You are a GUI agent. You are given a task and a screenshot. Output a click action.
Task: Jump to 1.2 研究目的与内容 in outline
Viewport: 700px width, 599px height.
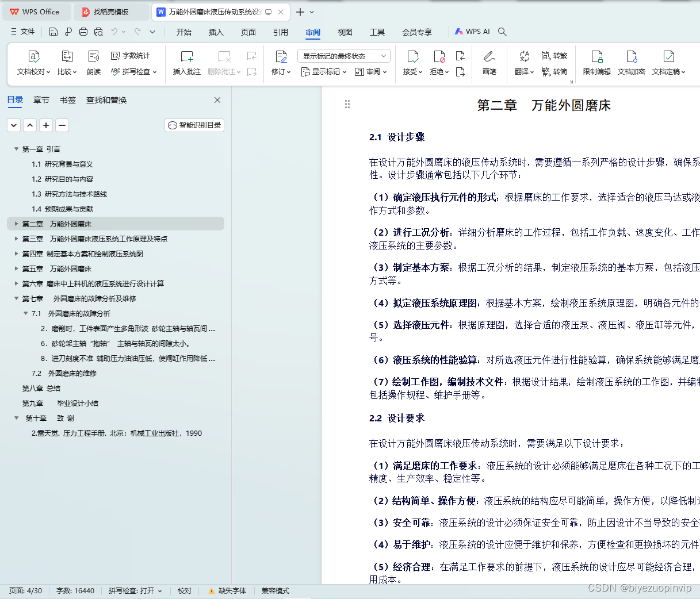point(62,179)
